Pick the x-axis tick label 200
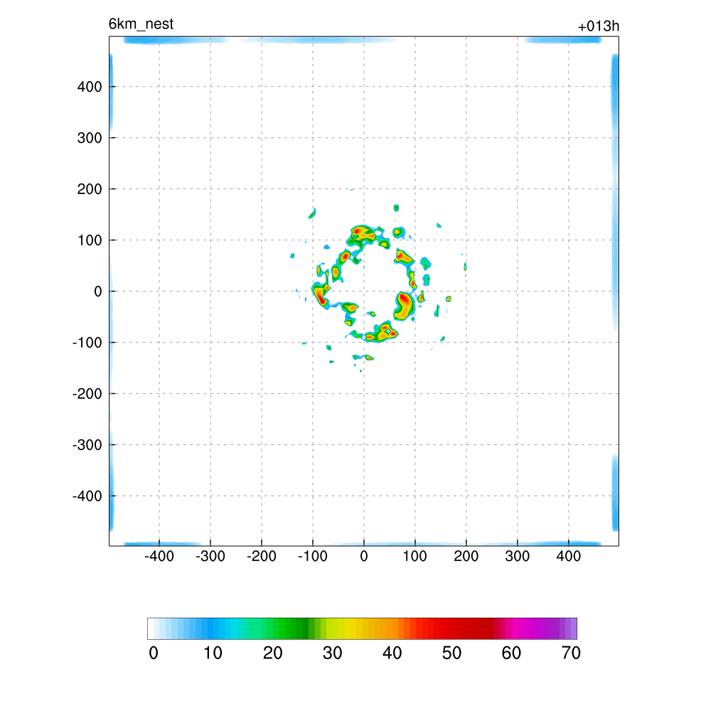Screen dimensions: 728x728 pyautogui.click(x=466, y=556)
